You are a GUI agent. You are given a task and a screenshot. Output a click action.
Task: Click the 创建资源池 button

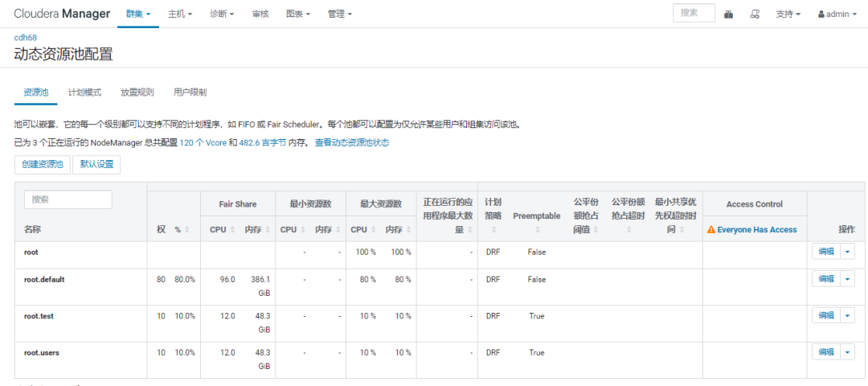[x=43, y=165]
